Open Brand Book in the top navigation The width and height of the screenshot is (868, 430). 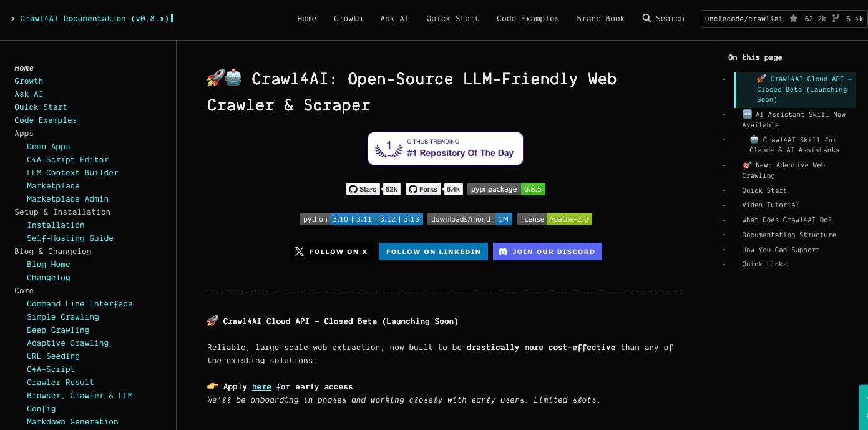point(600,18)
